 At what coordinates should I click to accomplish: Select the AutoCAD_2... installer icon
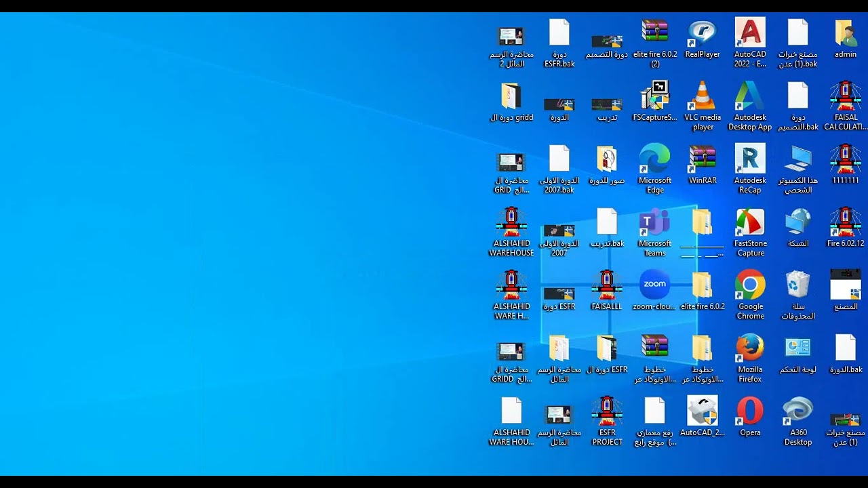point(703,417)
